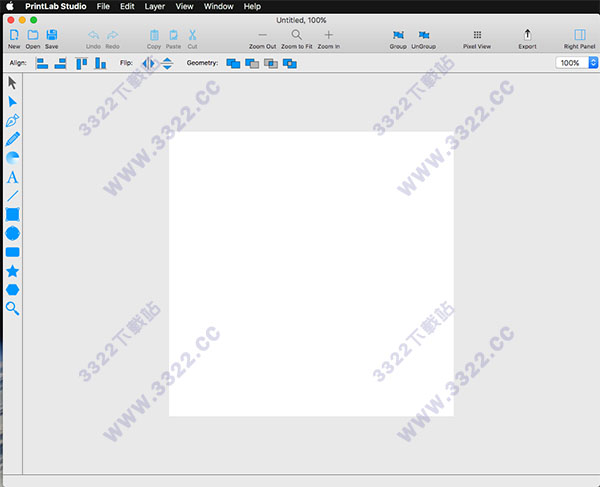Toggle the Right Panel

pos(579,39)
